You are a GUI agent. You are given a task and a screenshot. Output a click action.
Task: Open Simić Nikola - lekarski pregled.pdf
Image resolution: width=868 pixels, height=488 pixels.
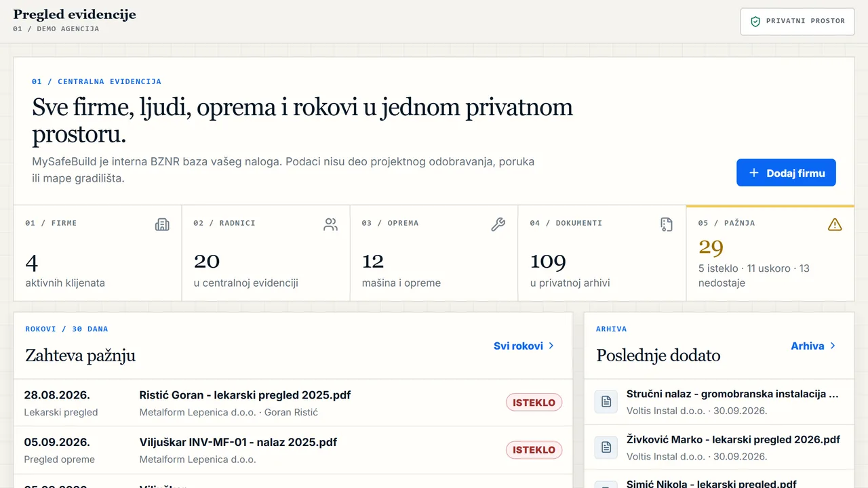pos(711,483)
